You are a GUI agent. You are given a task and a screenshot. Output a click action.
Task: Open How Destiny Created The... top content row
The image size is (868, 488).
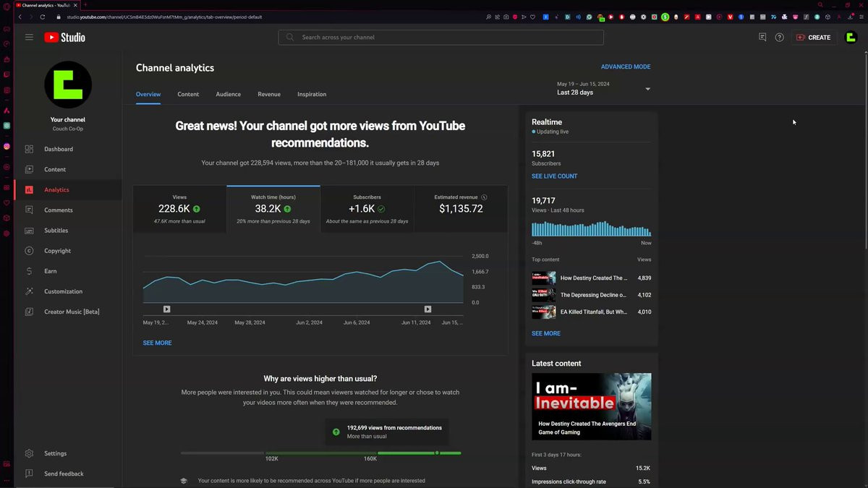click(592, 278)
